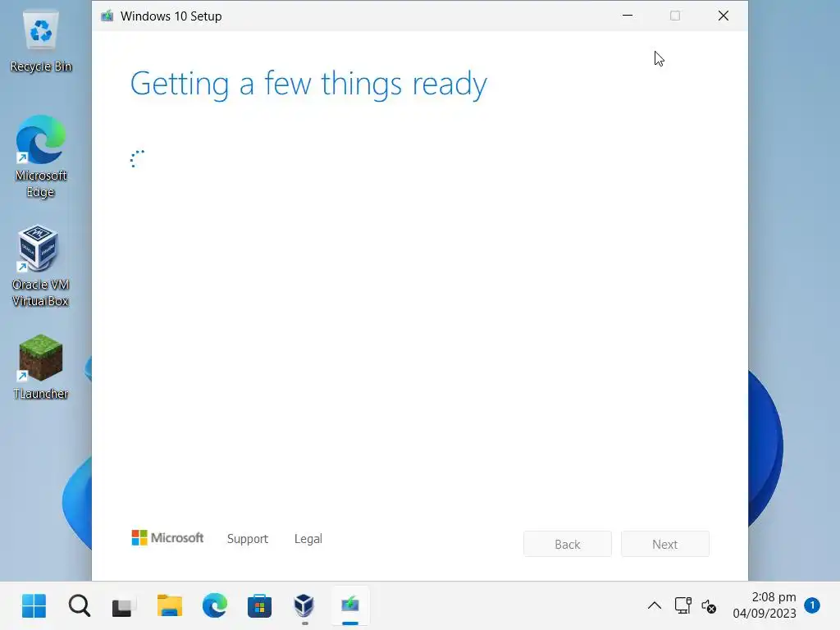This screenshot has height=630, width=840.
Task: Click the Back button
Action: (568, 544)
